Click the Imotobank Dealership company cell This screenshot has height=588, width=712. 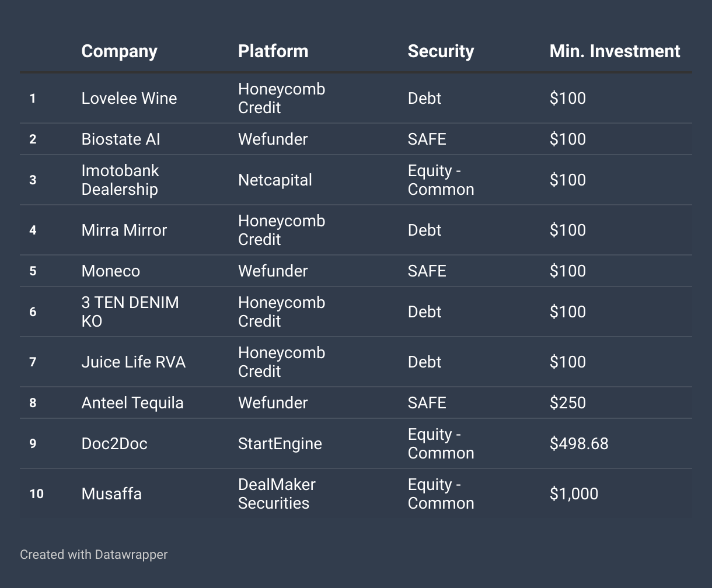pos(120,180)
